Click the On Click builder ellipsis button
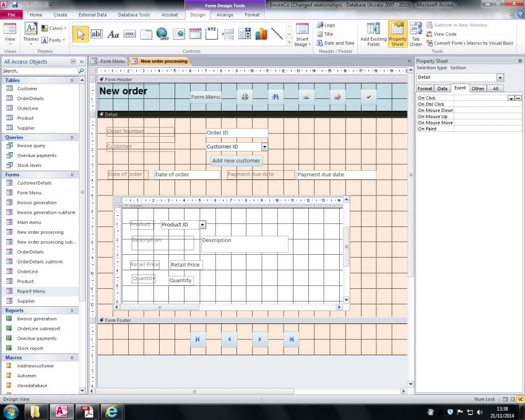525x420 pixels. point(518,98)
